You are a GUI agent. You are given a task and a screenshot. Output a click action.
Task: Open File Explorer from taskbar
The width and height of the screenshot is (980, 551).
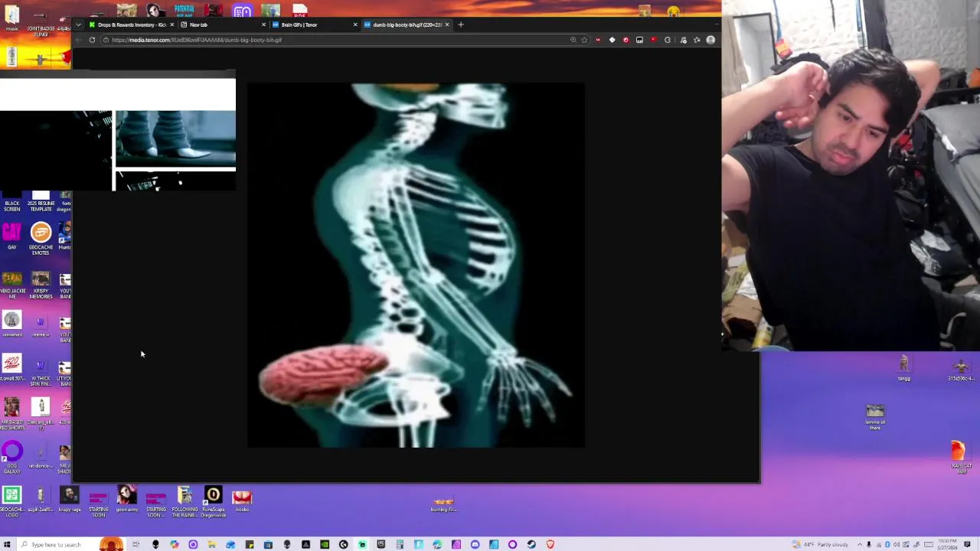[x=211, y=544]
